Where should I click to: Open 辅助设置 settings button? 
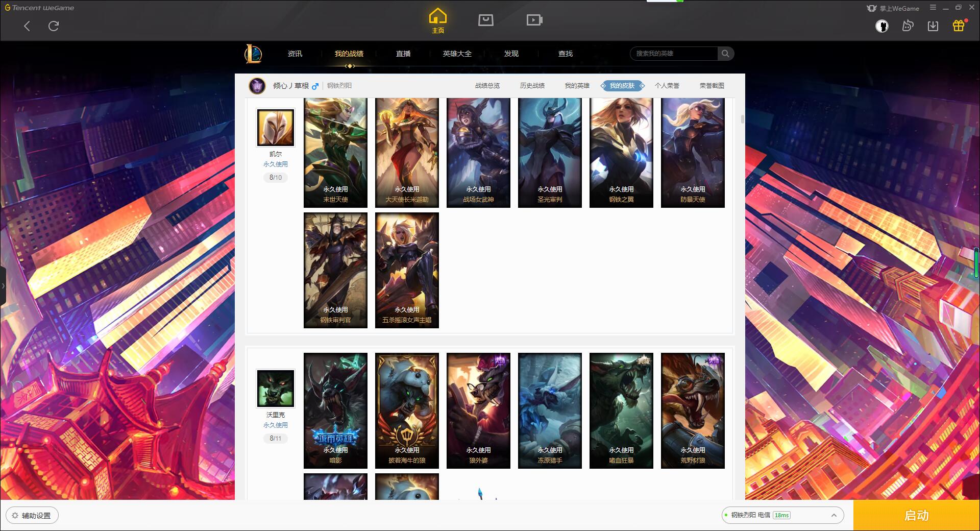coord(32,516)
